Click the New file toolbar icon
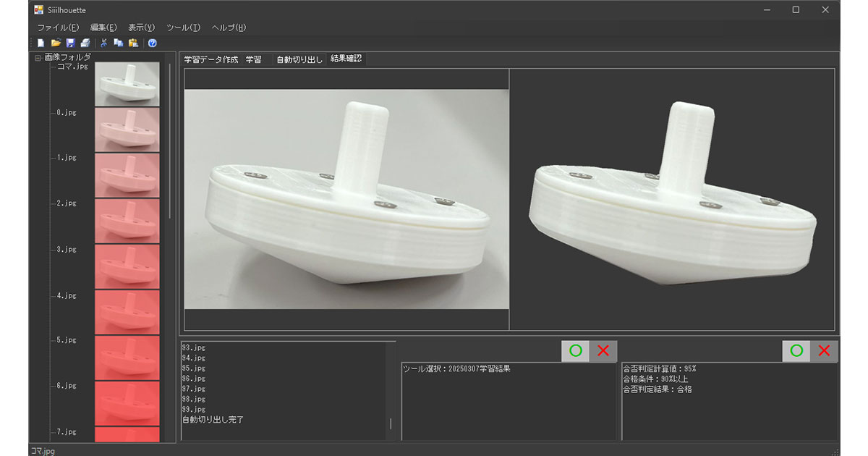868x456 pixels. 41,43
